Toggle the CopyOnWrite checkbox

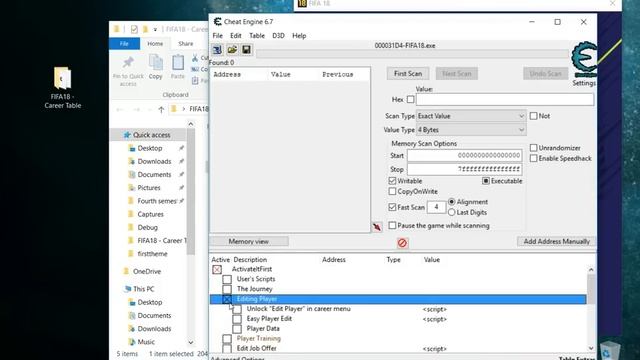pos(392,191)
